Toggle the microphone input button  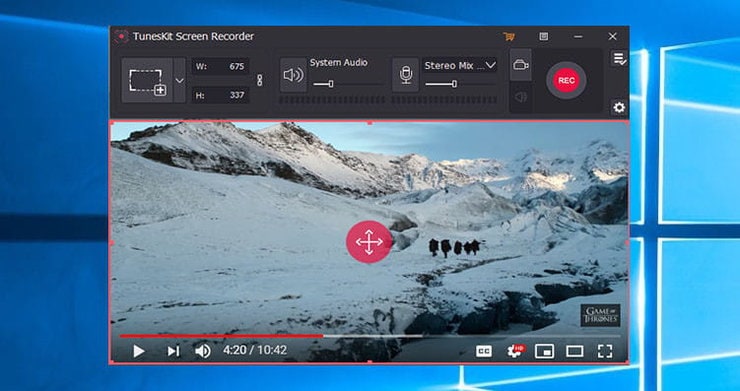point(405,75)
